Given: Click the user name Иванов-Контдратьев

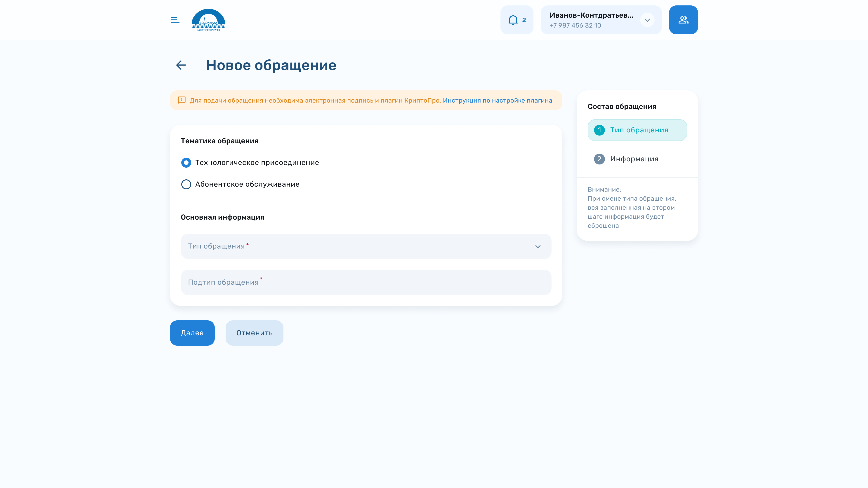Looking at the screenshot, I should (591, 15).
